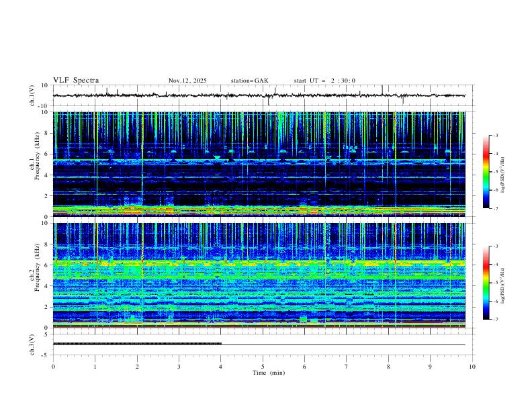The image size is (532, 411).
Task: Click time axis tick label '2'
Action: 137,367
